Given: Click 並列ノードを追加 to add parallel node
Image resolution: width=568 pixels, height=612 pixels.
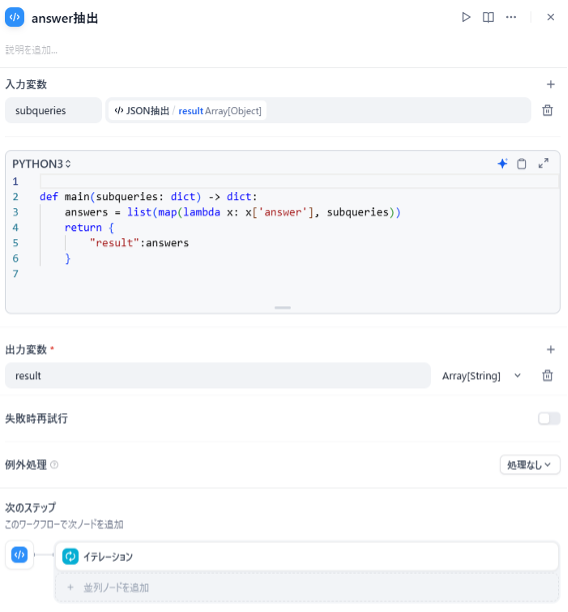Looking at the screenshot, I should 306,588.
